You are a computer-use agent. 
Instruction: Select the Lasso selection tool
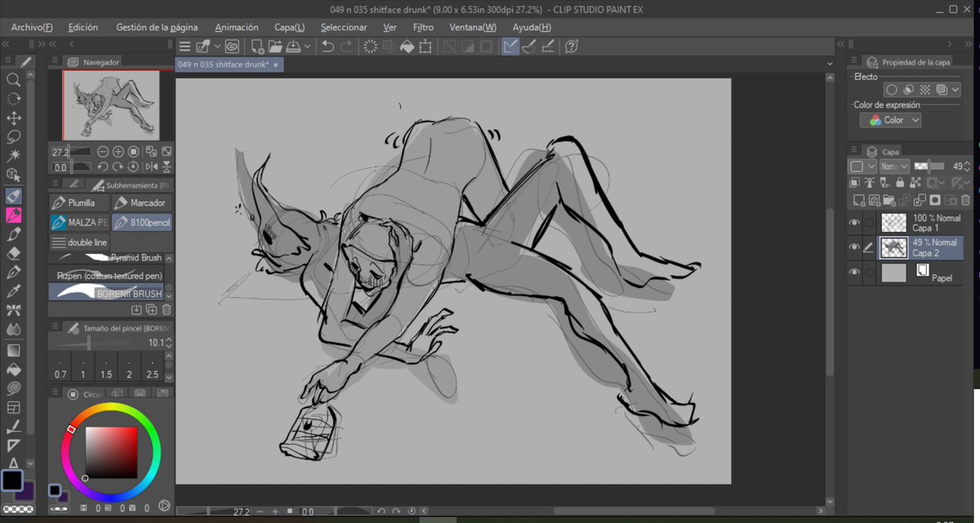tap(14, 137)
